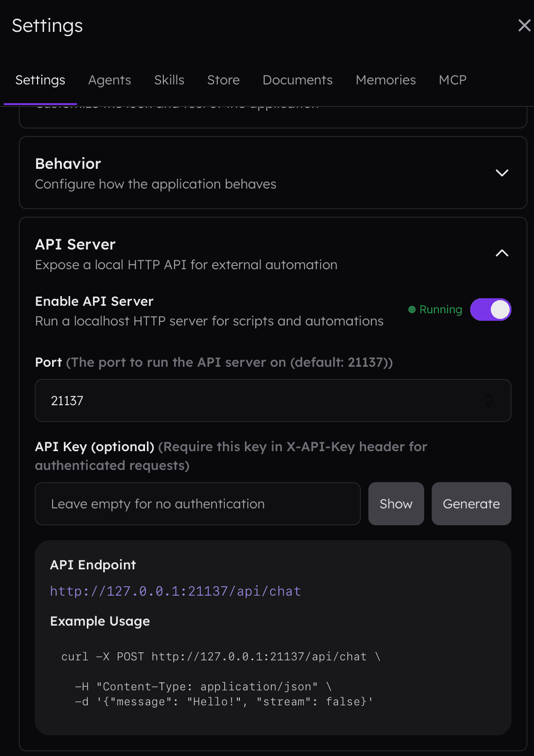534x756 pixels.
Task: Open the API endpoint URL link
Action: click(x=175, y=591)
